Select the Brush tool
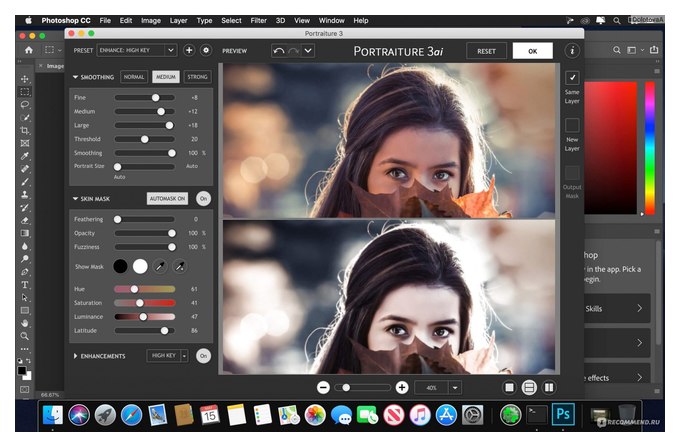680x447 pixels. (25, 182)
